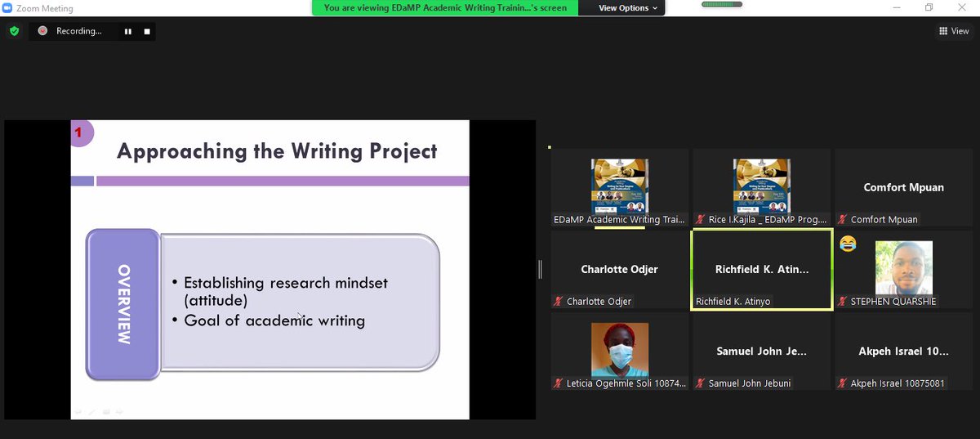Restore down the Zoom Meeting window
This screenshot has height=439, width=980.
(929, 8)
